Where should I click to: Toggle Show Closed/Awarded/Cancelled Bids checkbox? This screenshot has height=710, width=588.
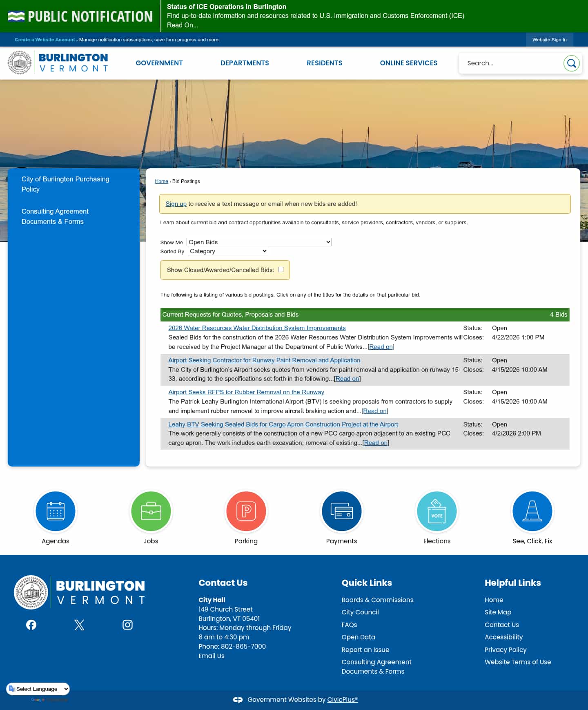[x=281, y=269]
